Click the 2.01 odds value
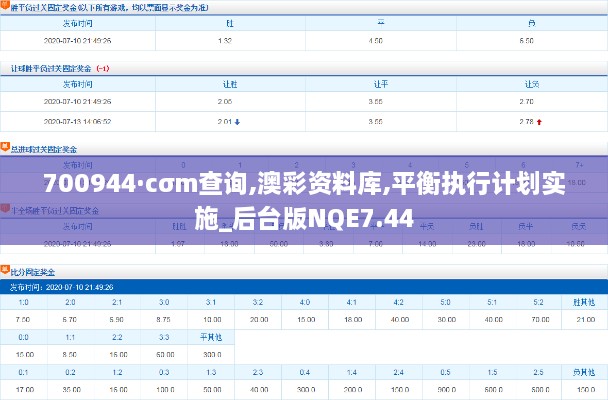The width and height of the screenshot is (608, 400). point(225,122)
